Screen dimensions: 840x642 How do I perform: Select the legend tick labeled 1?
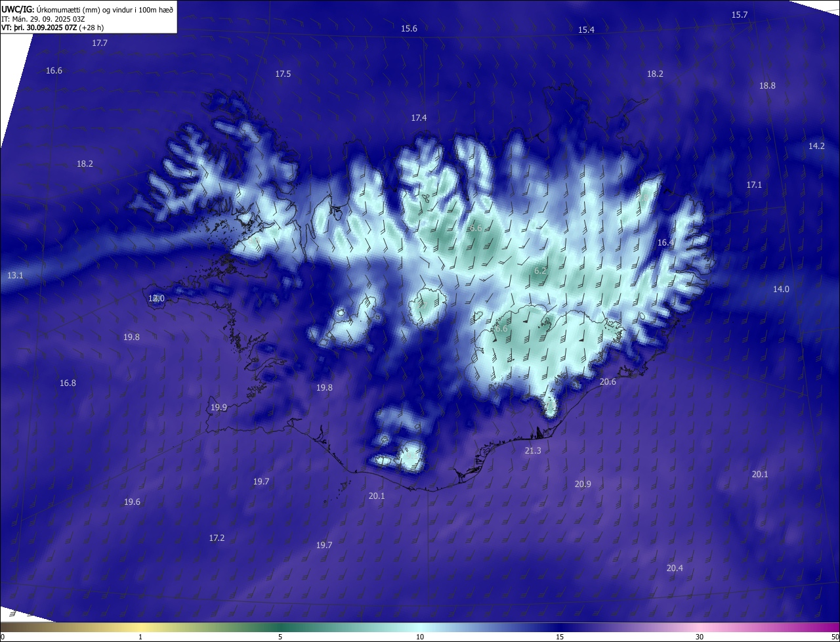point(141,637)
